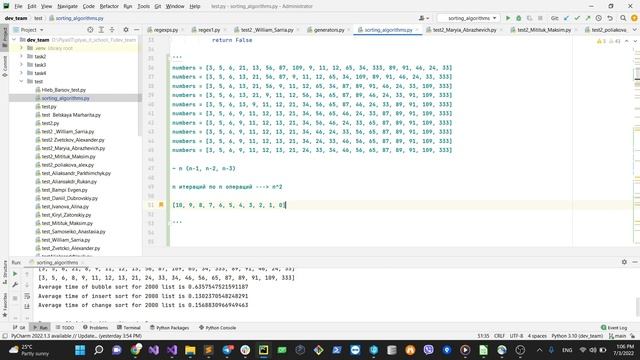Expand the task2 folder
The width and height of the screenshot is (640, 360).
click(x=22, y=56)
